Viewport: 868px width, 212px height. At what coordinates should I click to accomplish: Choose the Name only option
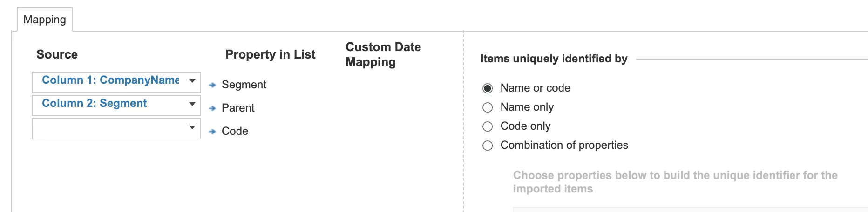[x=488, y=107]
